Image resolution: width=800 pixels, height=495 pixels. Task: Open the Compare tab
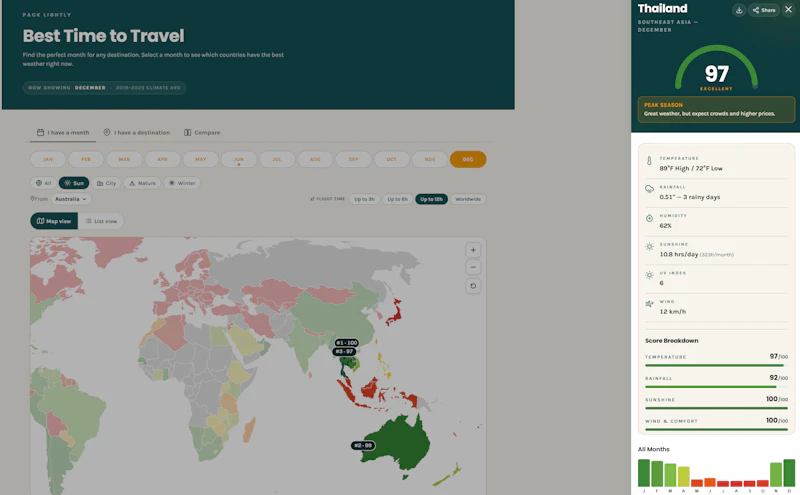202,133
